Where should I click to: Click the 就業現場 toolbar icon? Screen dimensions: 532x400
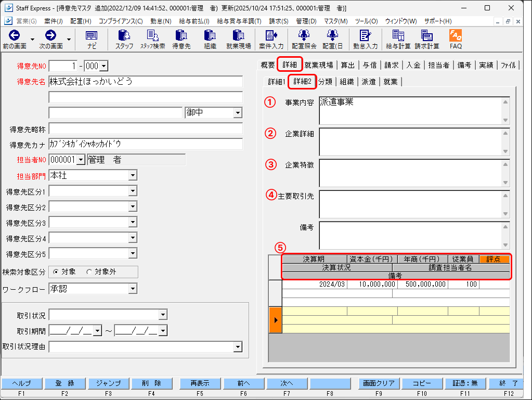coord(239,39)
